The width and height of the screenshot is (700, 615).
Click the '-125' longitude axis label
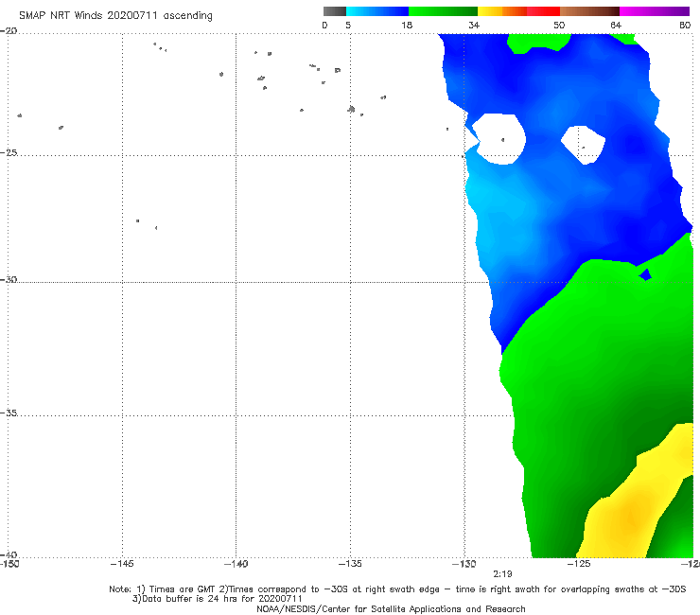tap(579, 564)
